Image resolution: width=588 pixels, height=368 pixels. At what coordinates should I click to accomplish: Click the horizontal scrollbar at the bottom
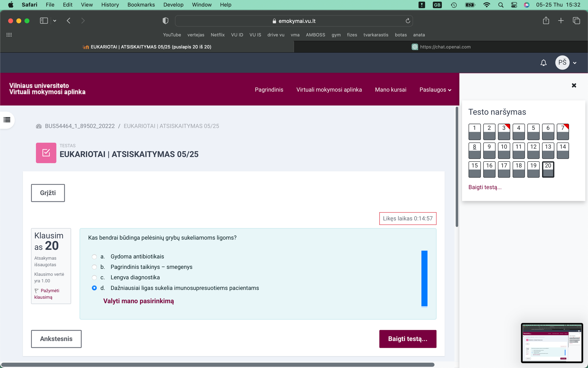[x=218, y=365]
